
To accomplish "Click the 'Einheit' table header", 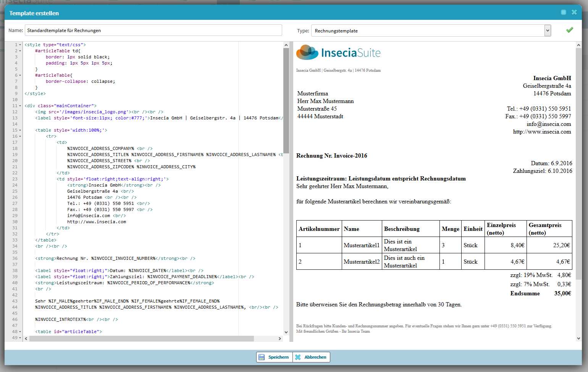I will 473,229.
